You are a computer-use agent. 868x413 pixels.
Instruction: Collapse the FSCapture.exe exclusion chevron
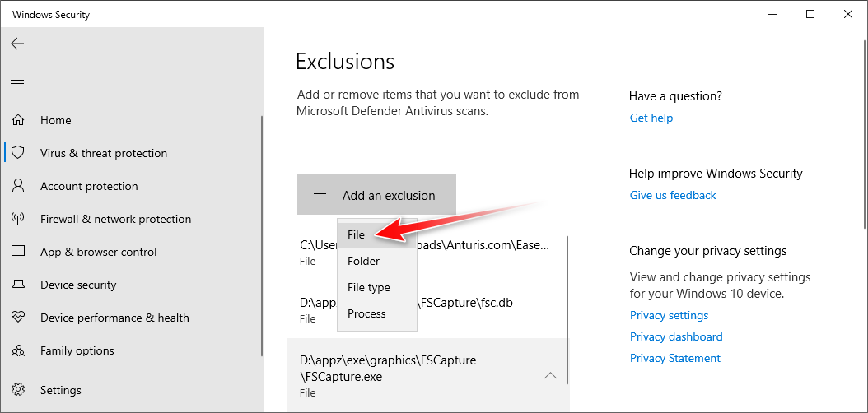pos(550,376)
